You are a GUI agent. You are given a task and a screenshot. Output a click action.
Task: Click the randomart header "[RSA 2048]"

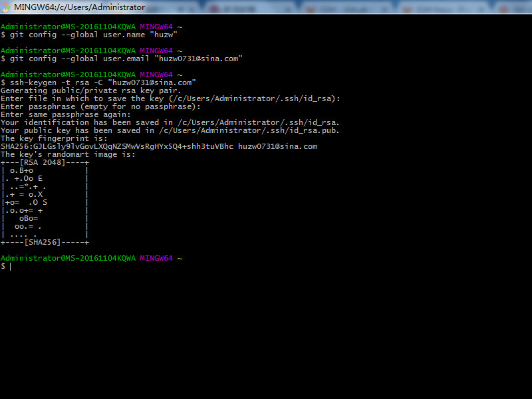tap(43, 162)
